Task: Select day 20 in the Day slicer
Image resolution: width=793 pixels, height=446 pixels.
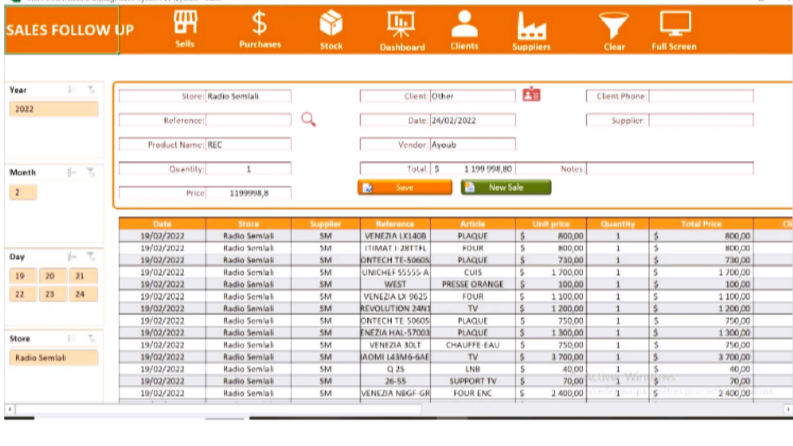Action: (53, 276)
